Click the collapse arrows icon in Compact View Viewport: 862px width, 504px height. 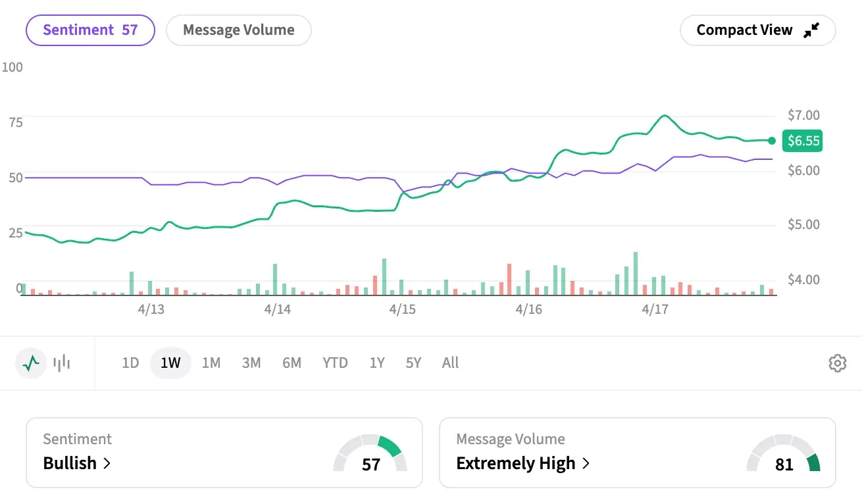(x=812, y=30)
